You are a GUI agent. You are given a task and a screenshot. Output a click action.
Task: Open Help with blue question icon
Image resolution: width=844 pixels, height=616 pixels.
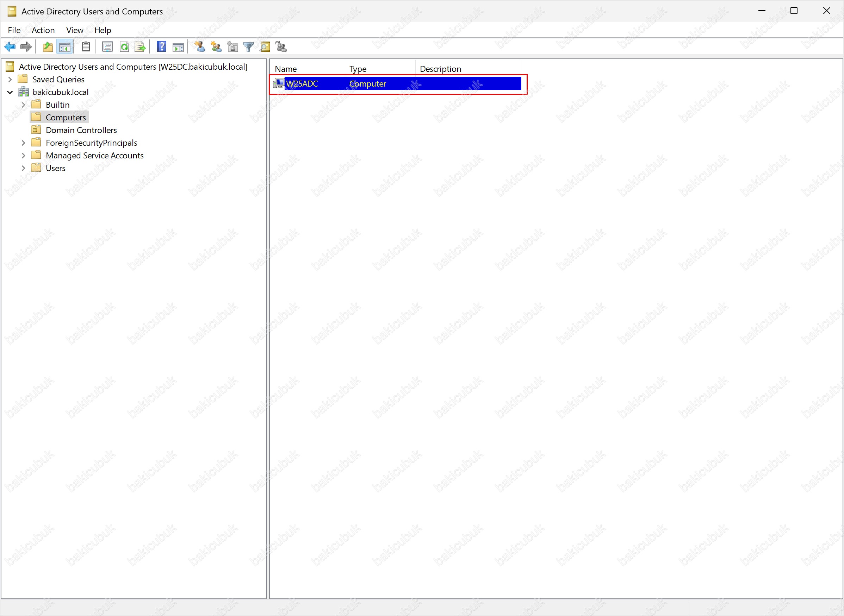162,47
